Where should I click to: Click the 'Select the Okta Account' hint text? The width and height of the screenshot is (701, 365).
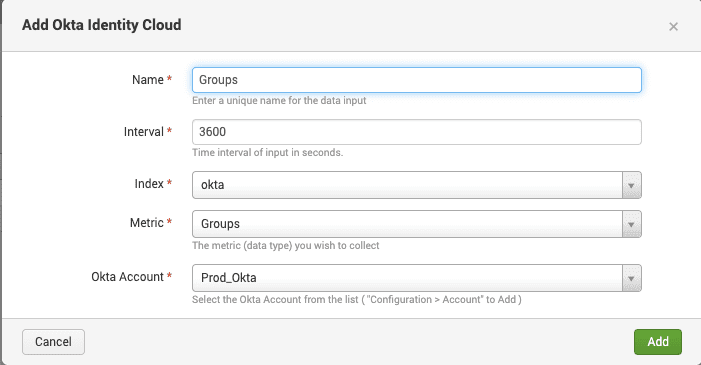pyautogui.click(x=357, y=300)
